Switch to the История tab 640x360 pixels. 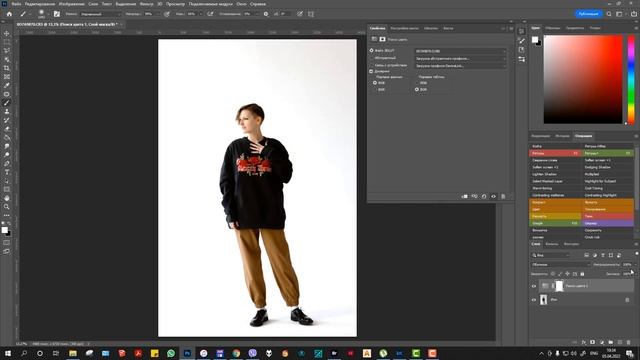[562, 136]
